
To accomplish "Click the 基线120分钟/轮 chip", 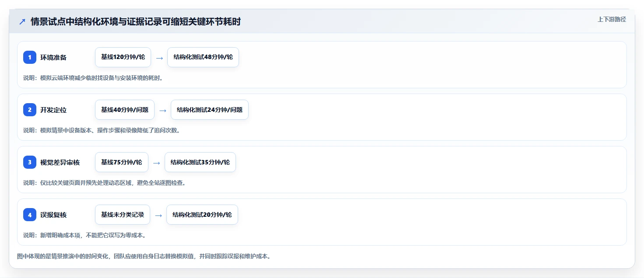I will click(x=123, y=57).
